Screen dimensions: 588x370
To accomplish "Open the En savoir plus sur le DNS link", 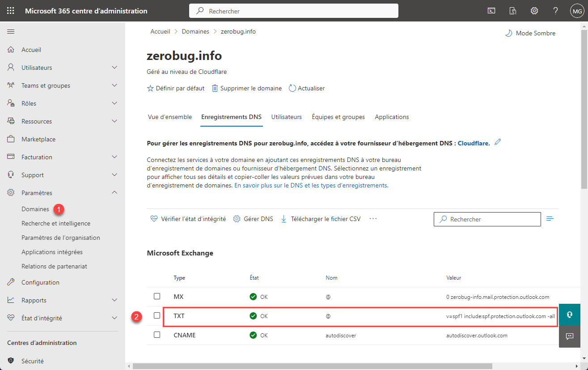I will 311,185.
